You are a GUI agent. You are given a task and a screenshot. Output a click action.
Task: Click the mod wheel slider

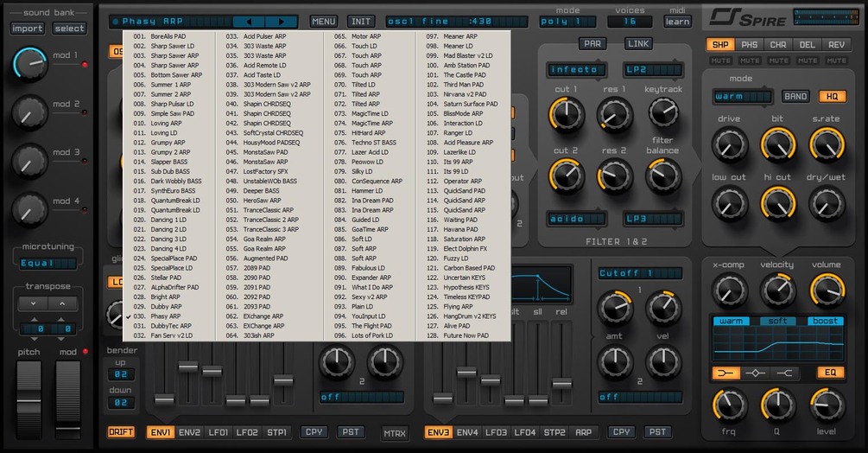[68, 400]
